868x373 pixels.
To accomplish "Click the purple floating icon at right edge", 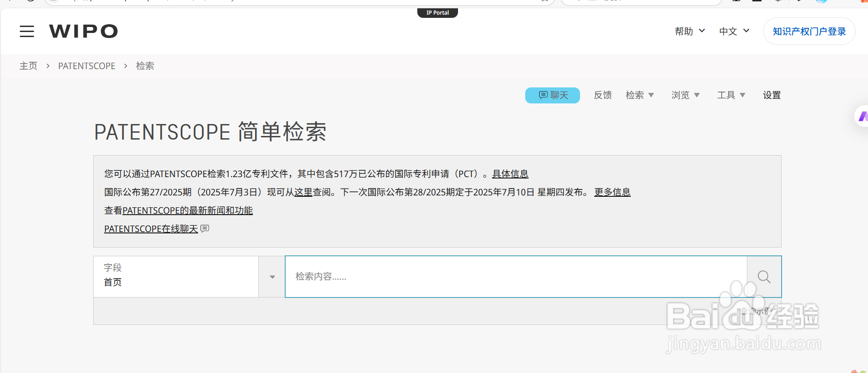I will coord(862,117).
